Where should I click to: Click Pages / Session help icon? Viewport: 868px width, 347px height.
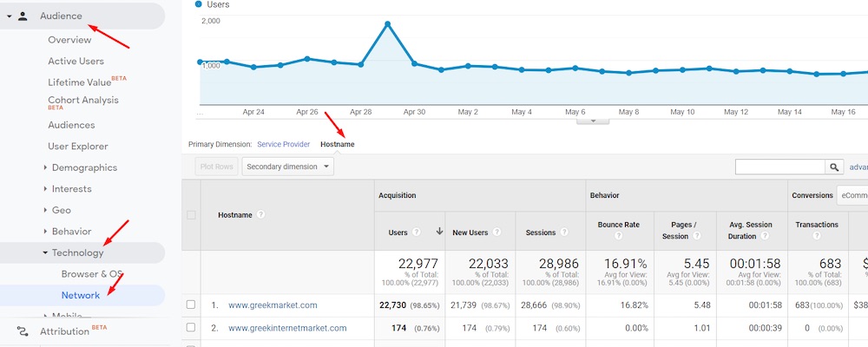coord(697,236)
